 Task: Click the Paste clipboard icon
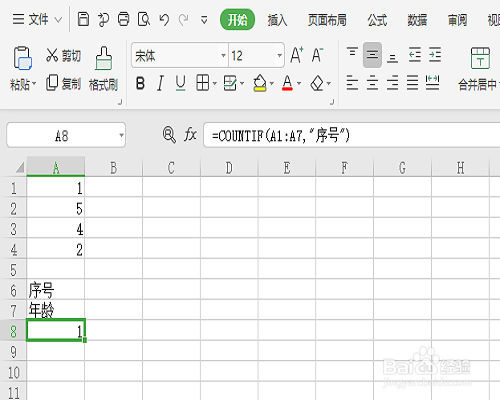tap(22, 58)
